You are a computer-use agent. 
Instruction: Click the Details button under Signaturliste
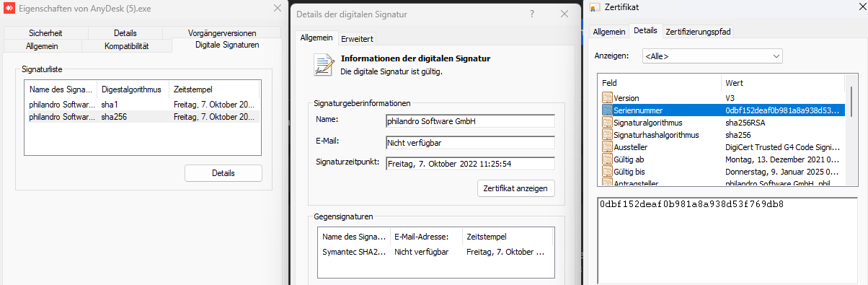pyautogui.click(x=223, y=173)
